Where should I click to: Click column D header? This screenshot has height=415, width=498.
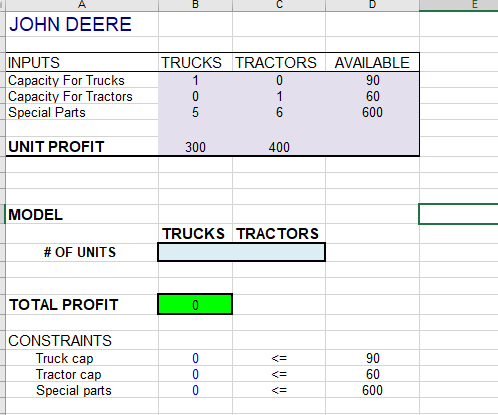pos(372,5)
